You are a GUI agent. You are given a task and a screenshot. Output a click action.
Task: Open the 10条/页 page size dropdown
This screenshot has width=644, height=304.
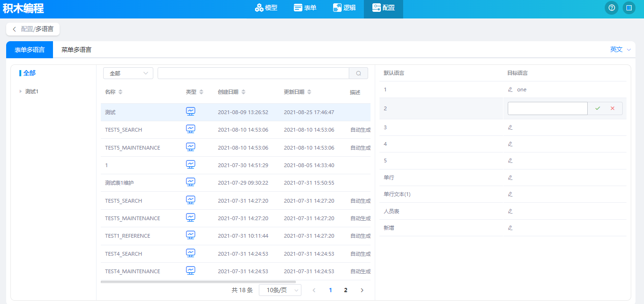tap(280, 290)
